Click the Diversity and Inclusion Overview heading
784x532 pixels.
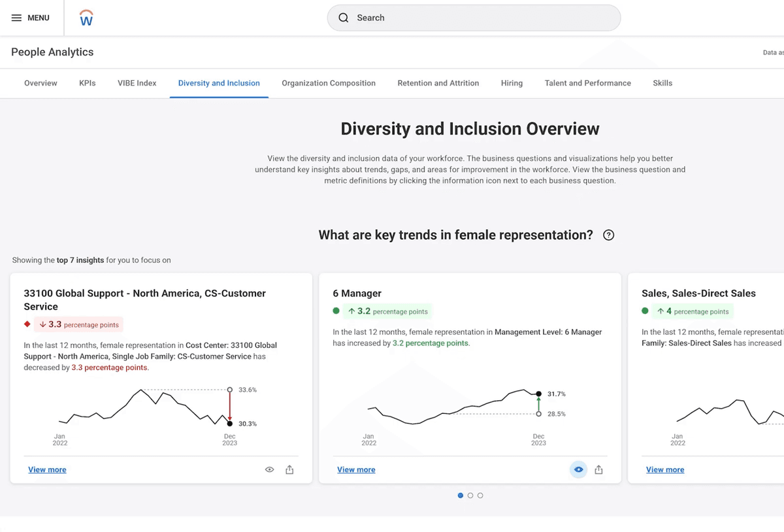click(470, 129)
